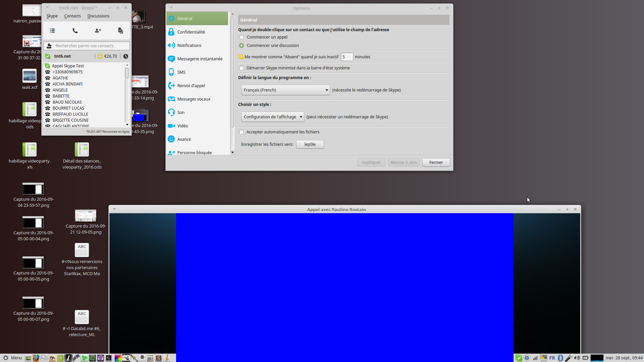Open the Renvoi d'appel settings
The height and width of the screenshot is (362, 644).
191,85
